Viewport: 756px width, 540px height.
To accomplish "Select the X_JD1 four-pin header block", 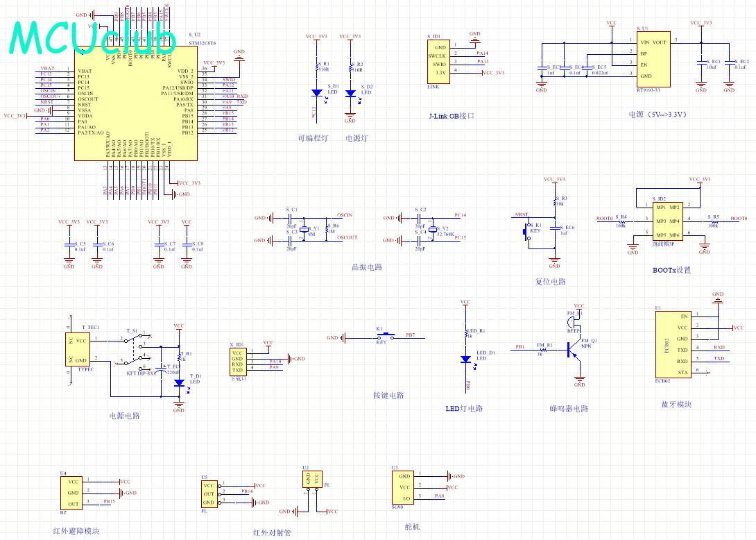I will [x=237, y=360].
